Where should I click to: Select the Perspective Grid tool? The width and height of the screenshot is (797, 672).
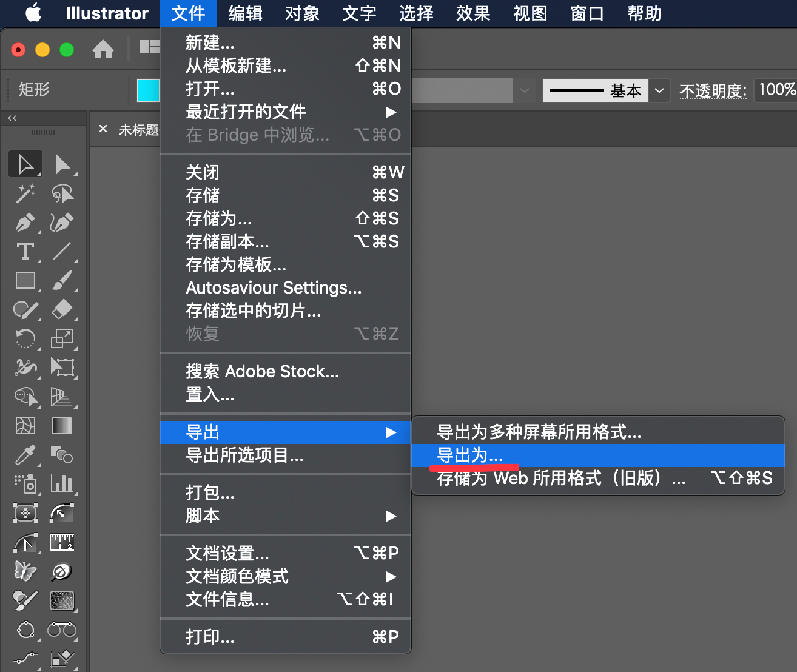(x=62, y=397)
